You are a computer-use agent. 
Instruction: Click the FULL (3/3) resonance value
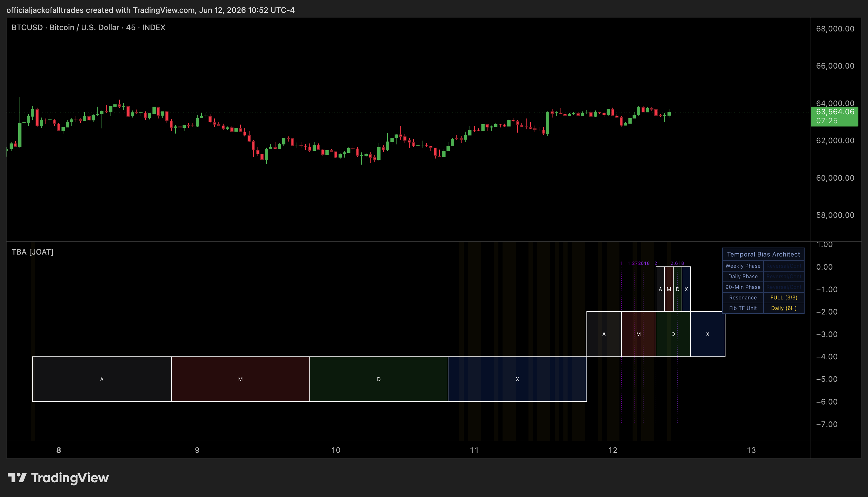click(784, 297)
